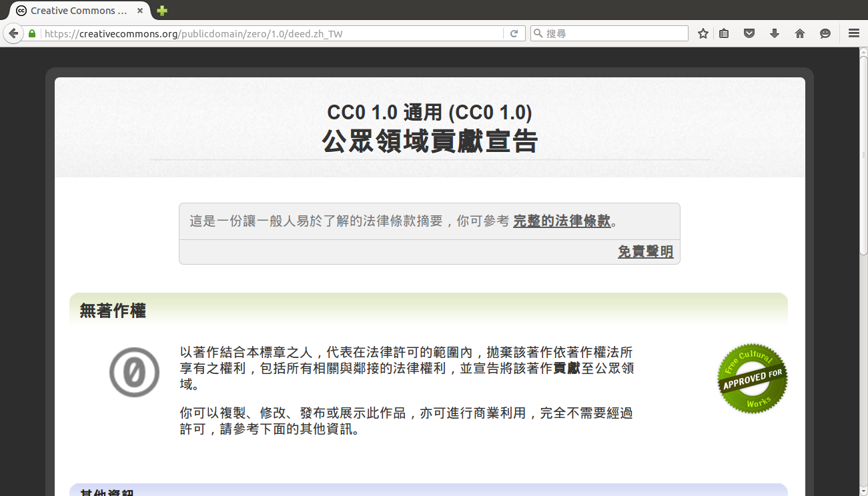The height and width of the screenshot is (496, 868).
Task: Click the chat smiley icon in toolbar
Action: (825, 33)
